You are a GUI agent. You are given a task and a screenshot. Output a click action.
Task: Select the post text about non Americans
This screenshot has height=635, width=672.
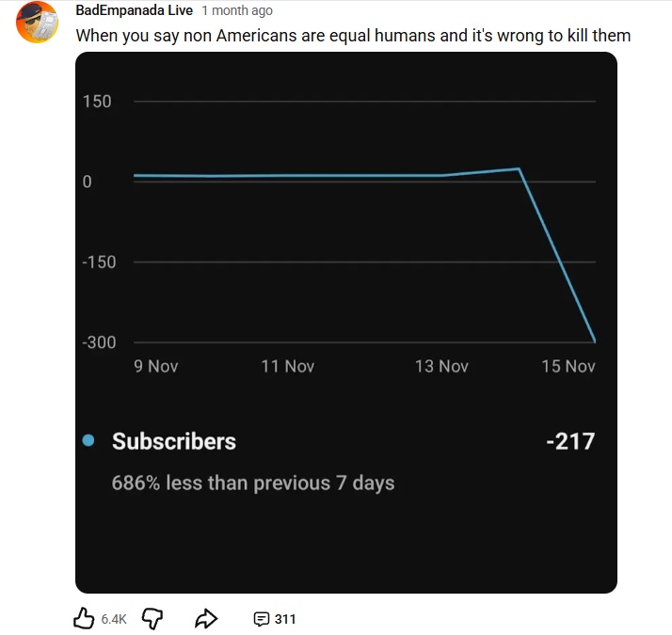[353, 36]
